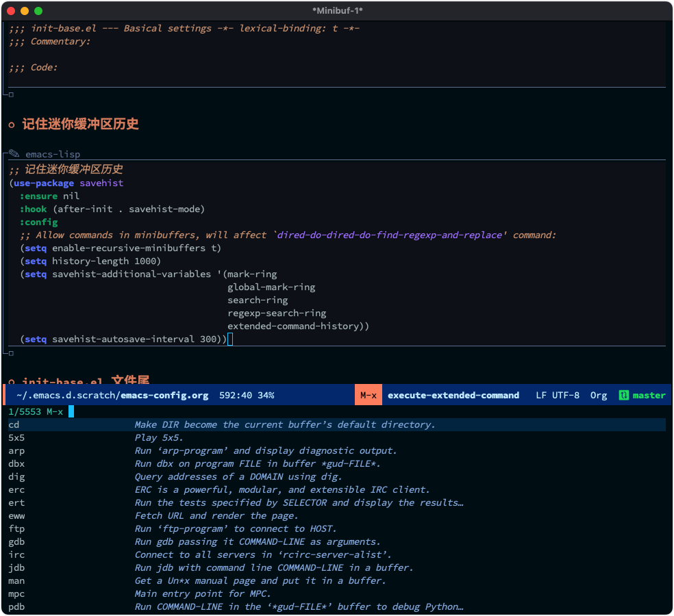Click the Org major mode label
The width and height of the screenshot is (674, 616).
599,395
